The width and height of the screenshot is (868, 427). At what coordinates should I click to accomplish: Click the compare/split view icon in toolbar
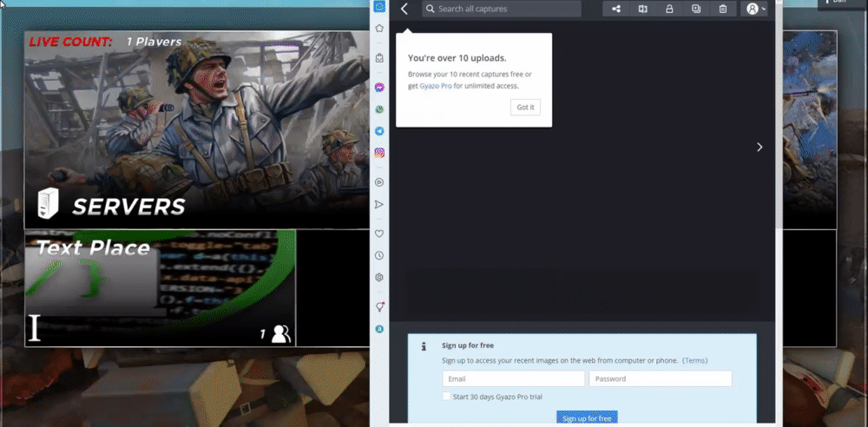tap(642, 9)
